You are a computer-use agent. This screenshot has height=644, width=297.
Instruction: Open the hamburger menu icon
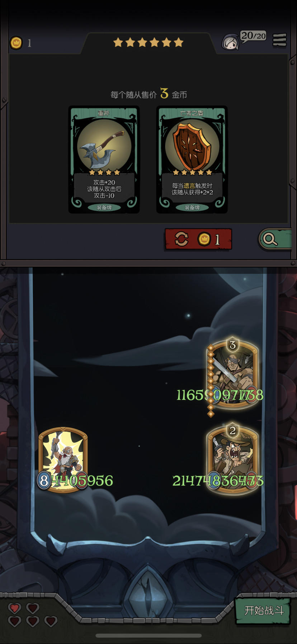pyautogui.click(x=279, y=40)
